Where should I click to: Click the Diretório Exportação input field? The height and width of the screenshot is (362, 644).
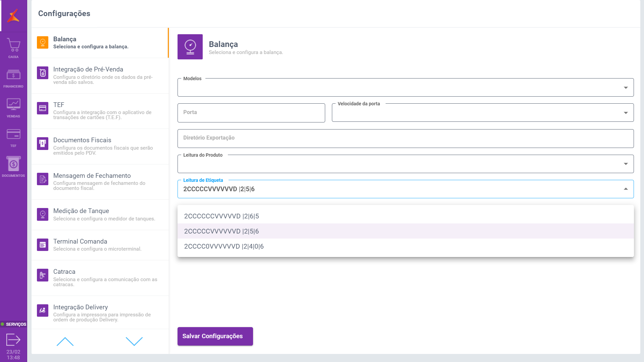(x=405, y=139)
